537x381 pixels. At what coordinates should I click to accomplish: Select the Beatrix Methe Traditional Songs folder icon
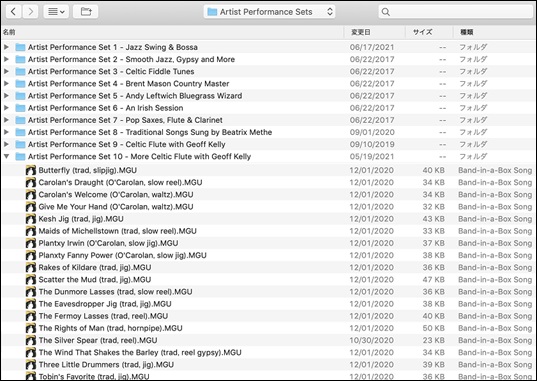(x=20, y=132)
